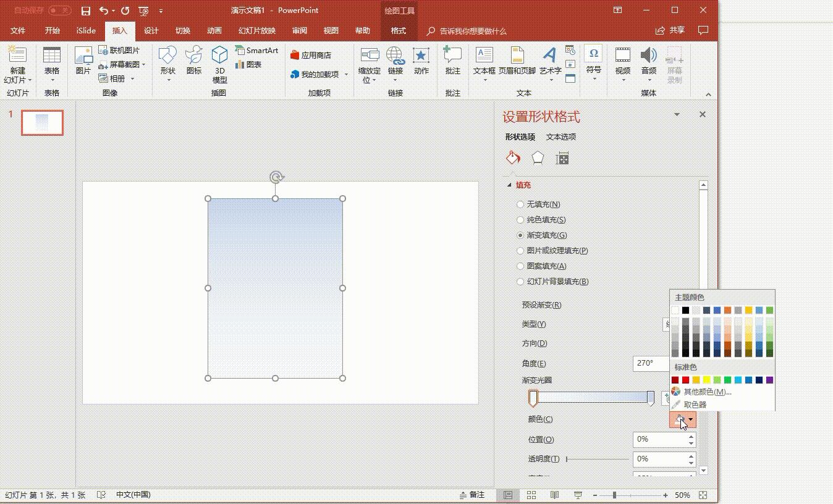Open the 3D 模型 insert tool

(219, 65)
